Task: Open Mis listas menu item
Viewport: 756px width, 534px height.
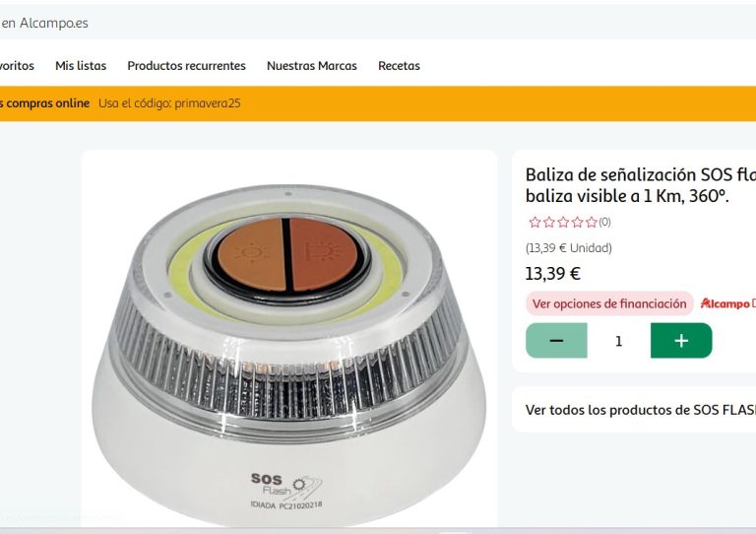Action: (x=81, y=66)
